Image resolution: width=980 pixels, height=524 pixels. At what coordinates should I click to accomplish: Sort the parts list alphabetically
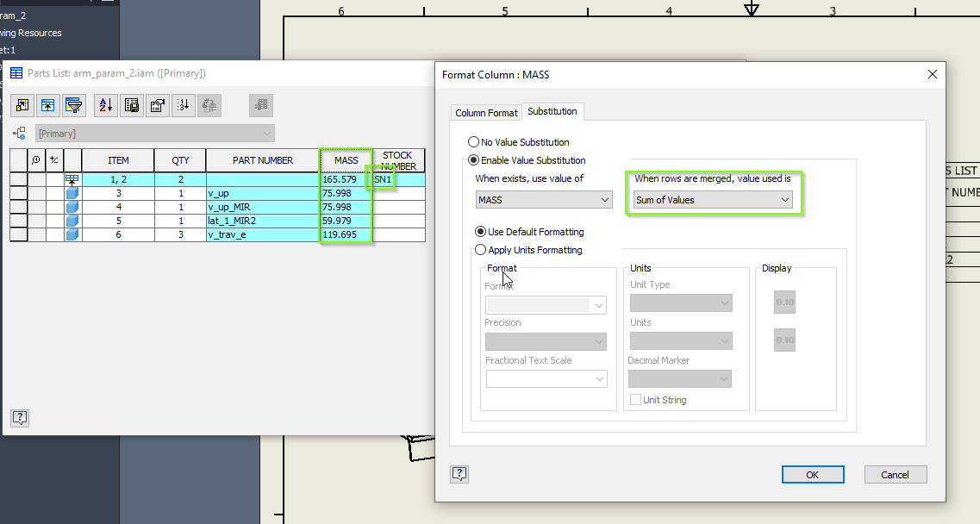click(x=103, y=105)
